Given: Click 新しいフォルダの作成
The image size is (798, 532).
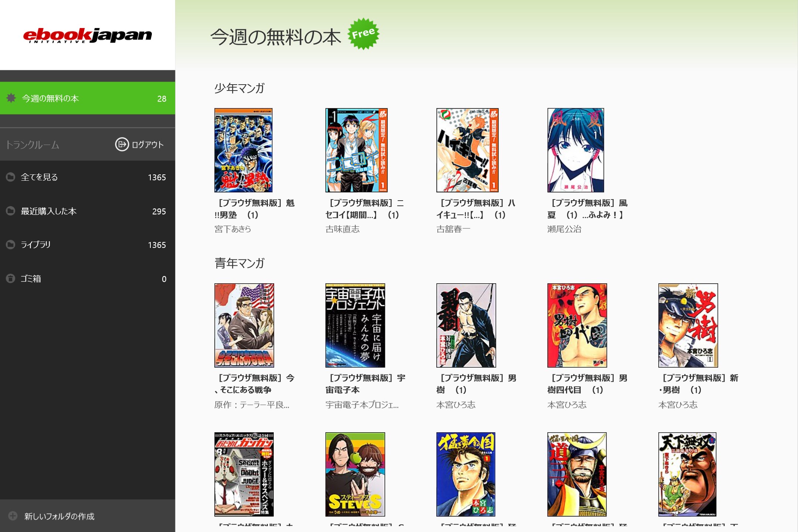Looking at the screenshot, I should click(x=59, y=516).
